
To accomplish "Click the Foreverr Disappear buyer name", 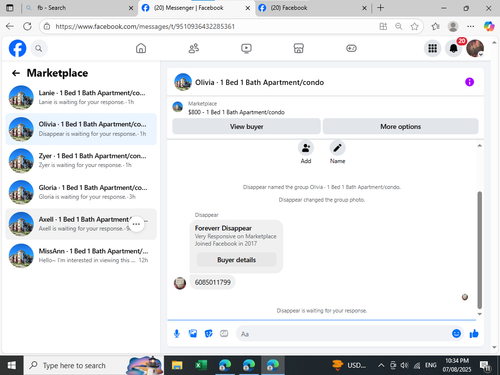I will click(223, 228).
